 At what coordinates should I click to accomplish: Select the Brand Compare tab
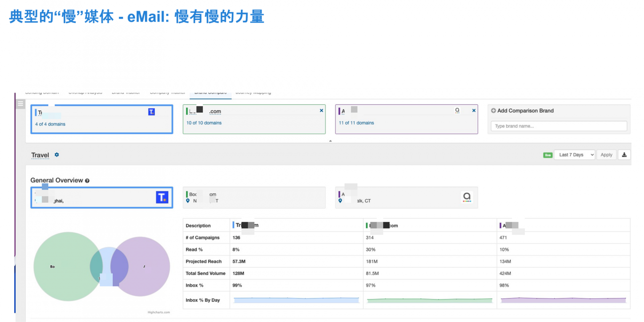pos(210,93)
